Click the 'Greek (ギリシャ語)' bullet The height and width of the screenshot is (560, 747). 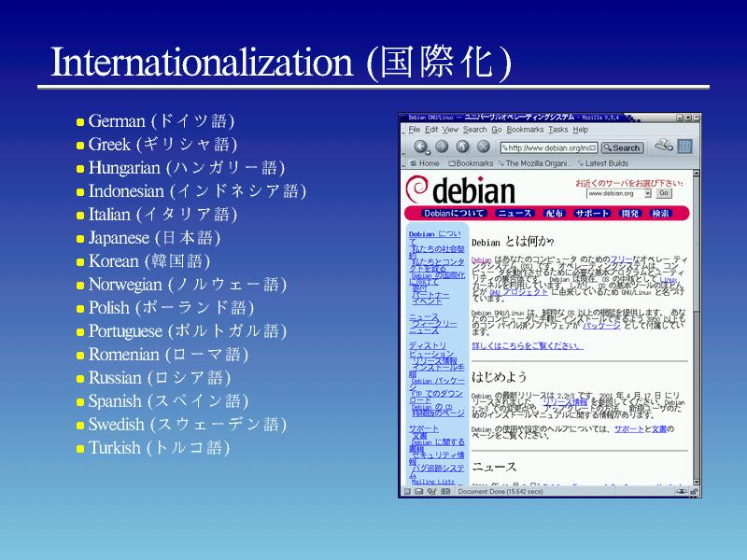157,145
